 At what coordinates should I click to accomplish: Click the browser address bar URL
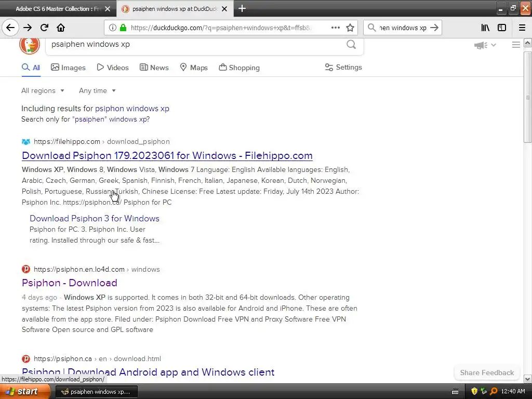tap(220, 28)
